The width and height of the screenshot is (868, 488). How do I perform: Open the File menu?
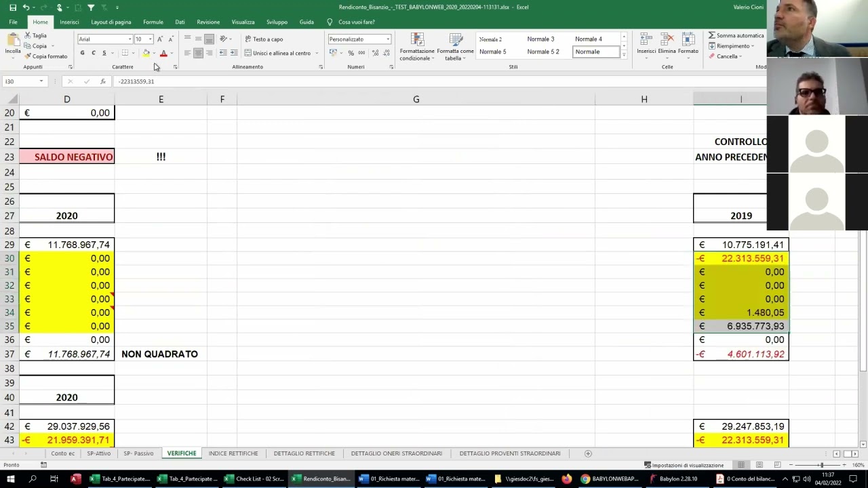coord(13,22)
